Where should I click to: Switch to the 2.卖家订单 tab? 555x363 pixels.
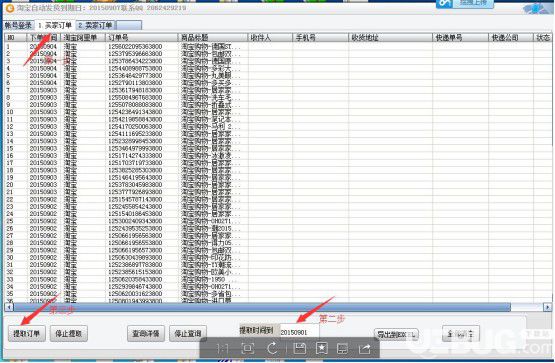coord(95,25)
